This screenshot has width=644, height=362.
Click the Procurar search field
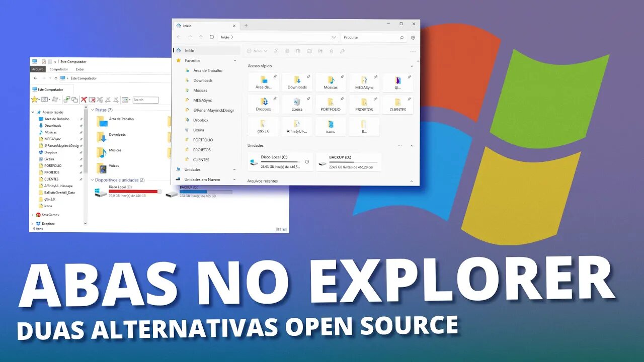[373, 38]
